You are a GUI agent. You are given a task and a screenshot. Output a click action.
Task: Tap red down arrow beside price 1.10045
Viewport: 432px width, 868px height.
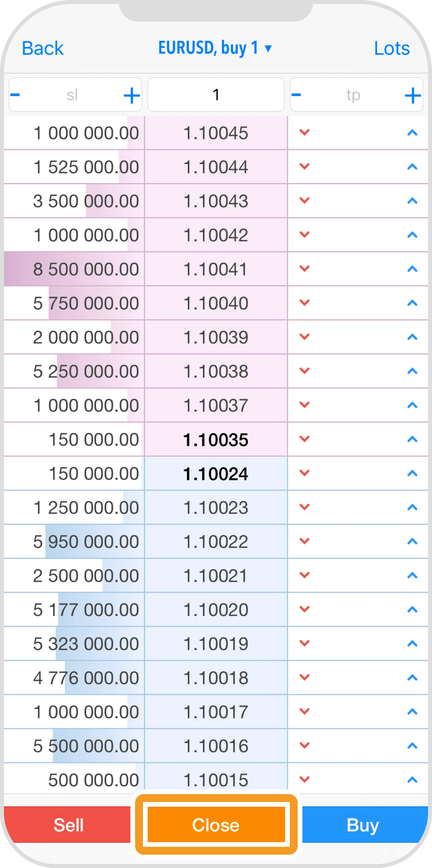(x=304, y=132)
